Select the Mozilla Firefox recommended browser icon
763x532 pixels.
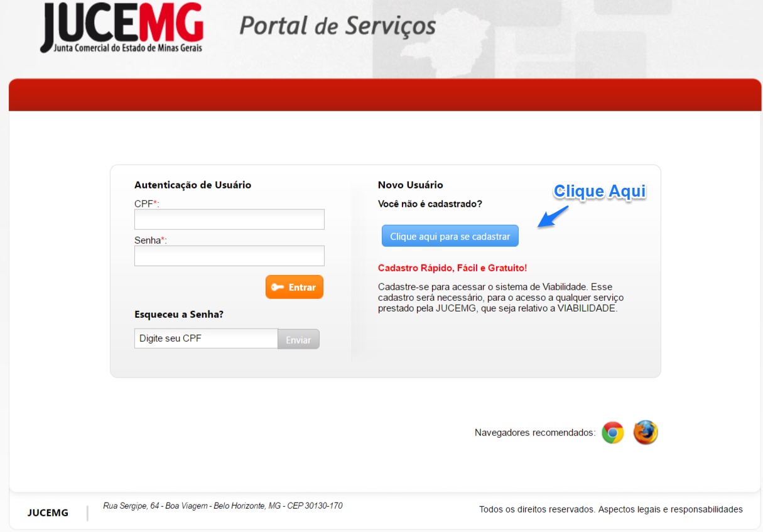(644, 432)
